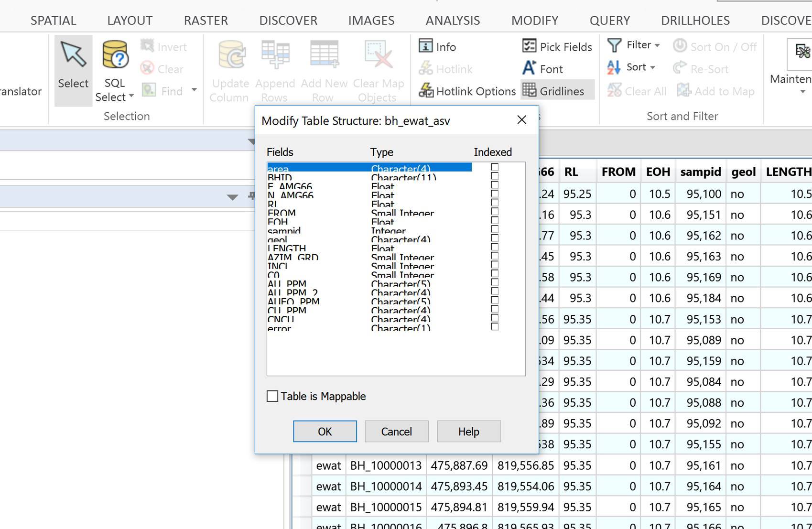This screenshot has height=529, width=812.
Task: Select the AZIM_GRD field row
Action: pyautogui.click(x=369, y=257)
